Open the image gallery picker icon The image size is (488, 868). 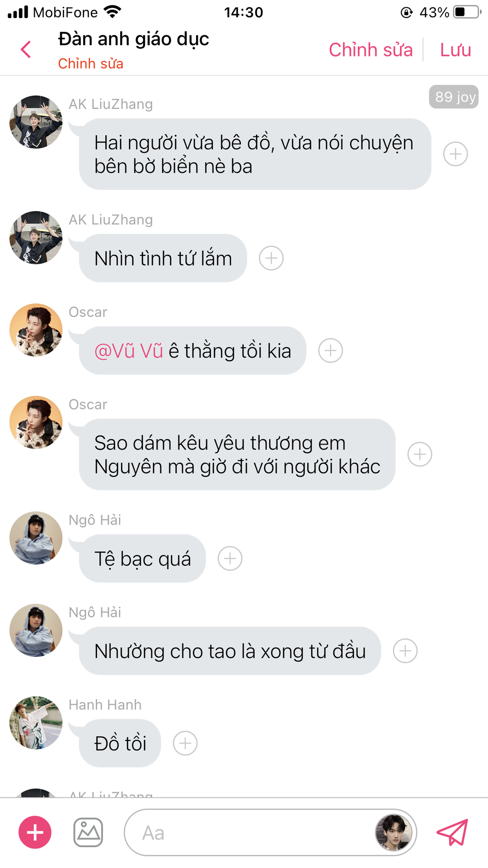click(x=88, y=832)
